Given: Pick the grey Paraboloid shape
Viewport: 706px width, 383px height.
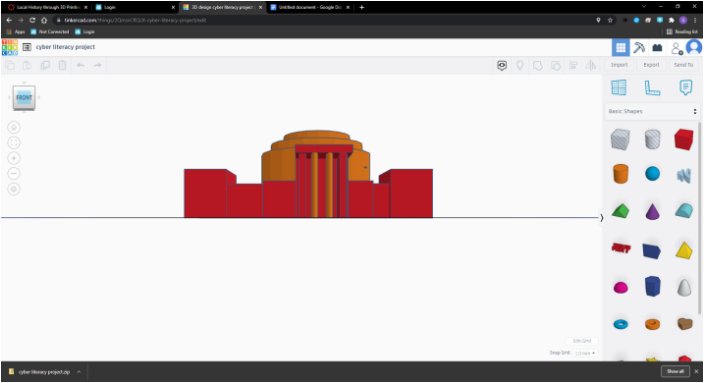Looking at the screenshot, I should point(685,288).
